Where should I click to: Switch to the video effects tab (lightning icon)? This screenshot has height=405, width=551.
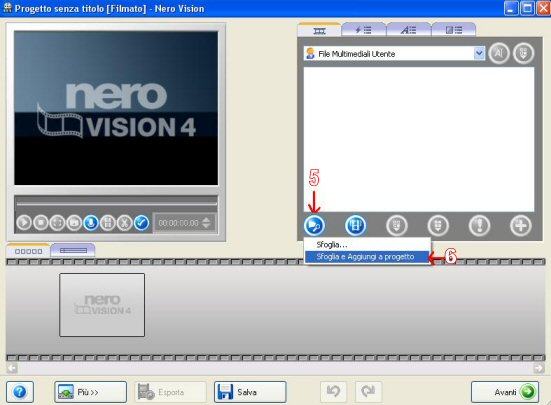(x=363, y=30)
